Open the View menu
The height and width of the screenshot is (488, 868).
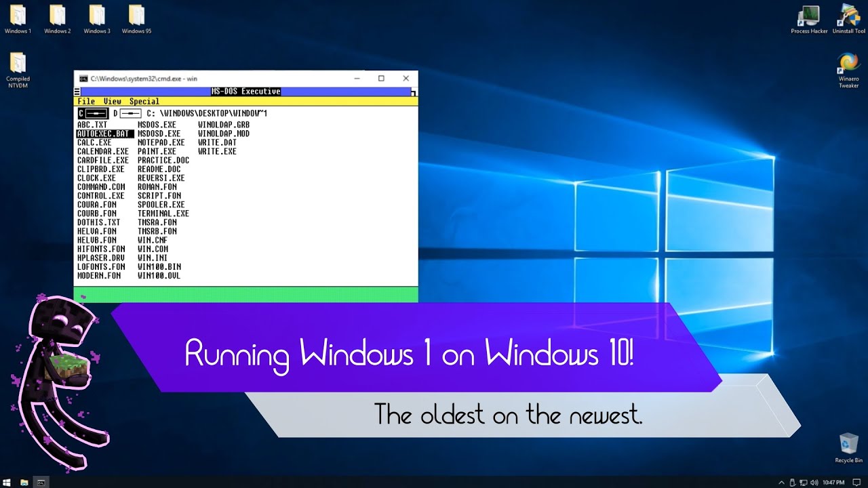113,102
